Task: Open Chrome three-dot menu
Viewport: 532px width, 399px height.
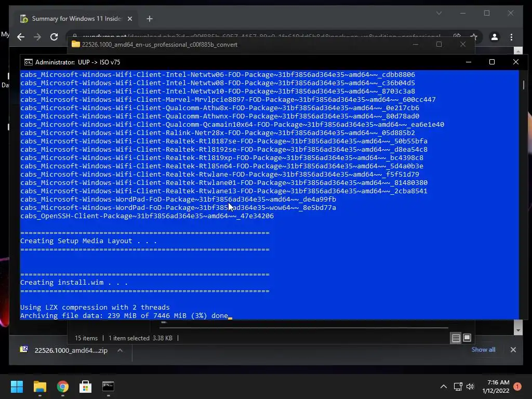Action: [511, 37]
